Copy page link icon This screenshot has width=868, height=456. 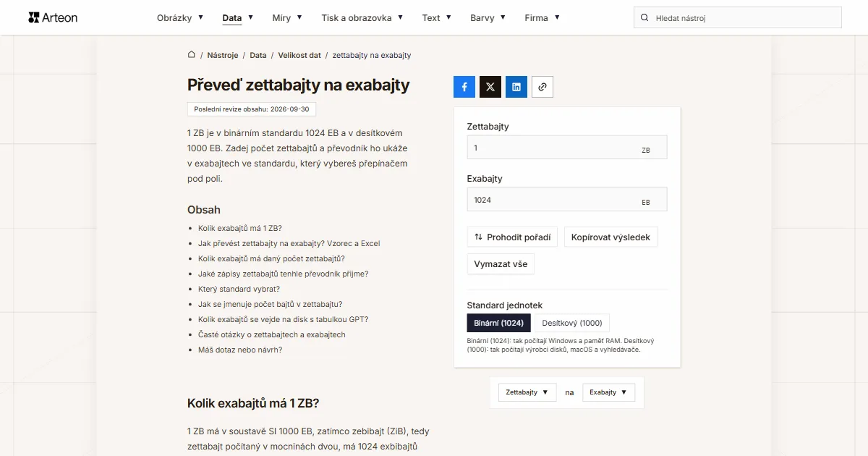click(542, 87)
